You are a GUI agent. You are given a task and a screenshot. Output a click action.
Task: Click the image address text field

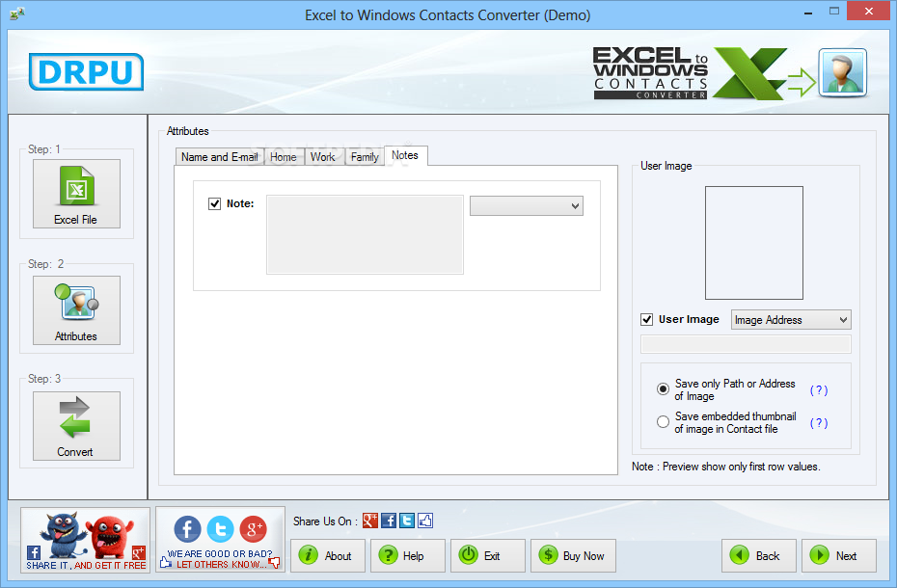[x=746, y=344]
